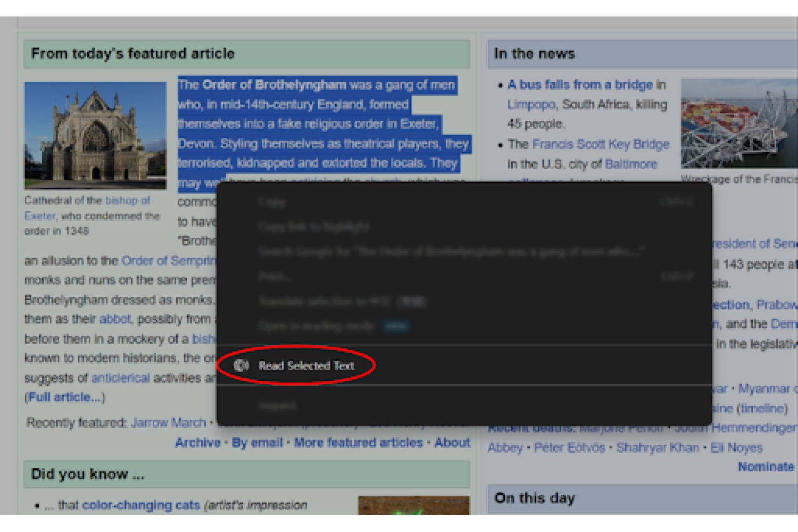The width and height of the screenshot is (798, 532).
Task: Click the About link under featured article
Action: pyautogui.click(x=452, y=443)
